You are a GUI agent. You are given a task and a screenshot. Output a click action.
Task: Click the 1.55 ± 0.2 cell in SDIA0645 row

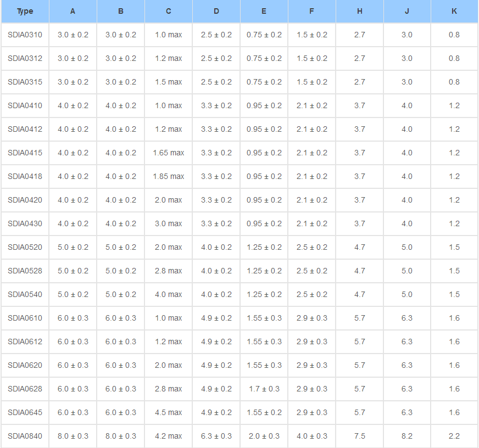point(264,412)
